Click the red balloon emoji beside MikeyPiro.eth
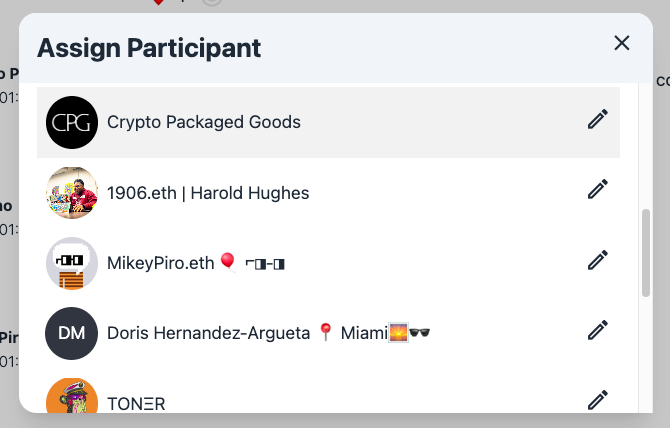The height and width of the screenshot is (428, 670). click(x=228, y=262)
